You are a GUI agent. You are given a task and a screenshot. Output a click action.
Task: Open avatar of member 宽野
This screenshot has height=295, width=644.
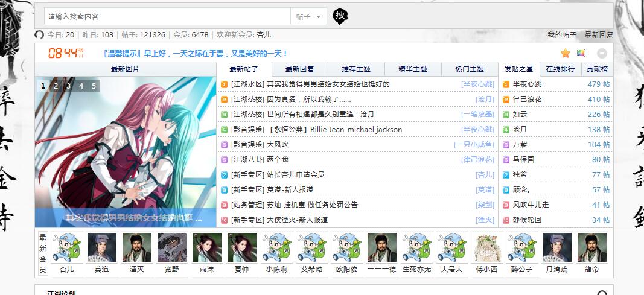[x=172, y=247]
